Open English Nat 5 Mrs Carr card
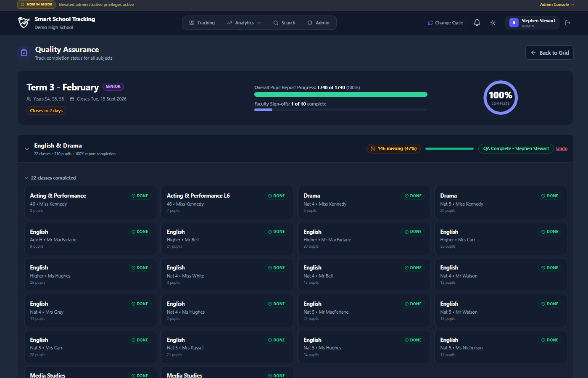This screenshot has width=588, height=378. tap(90, 347)
